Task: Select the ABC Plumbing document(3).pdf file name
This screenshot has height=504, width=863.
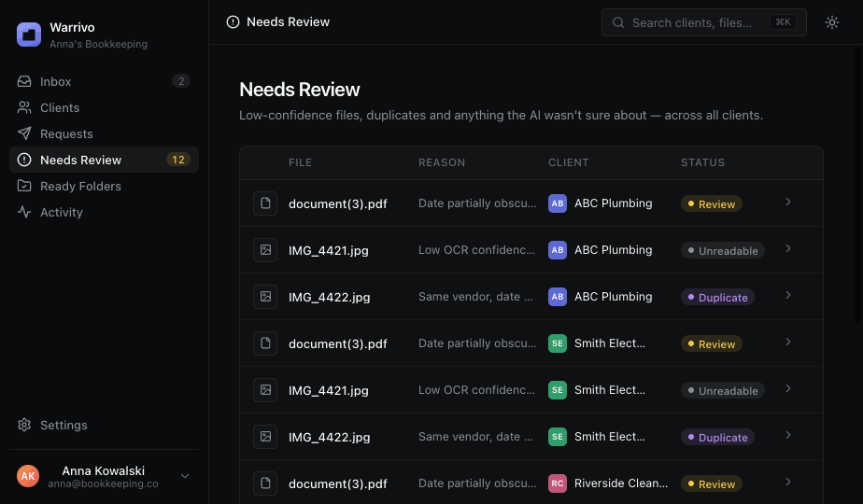Action: tap(338, 203)
